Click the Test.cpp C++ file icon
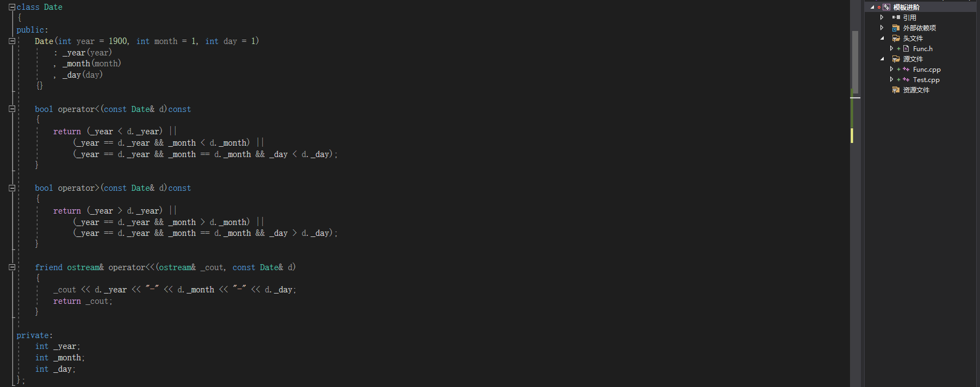This screenshot has width=980, height=387. click(906, 80)
